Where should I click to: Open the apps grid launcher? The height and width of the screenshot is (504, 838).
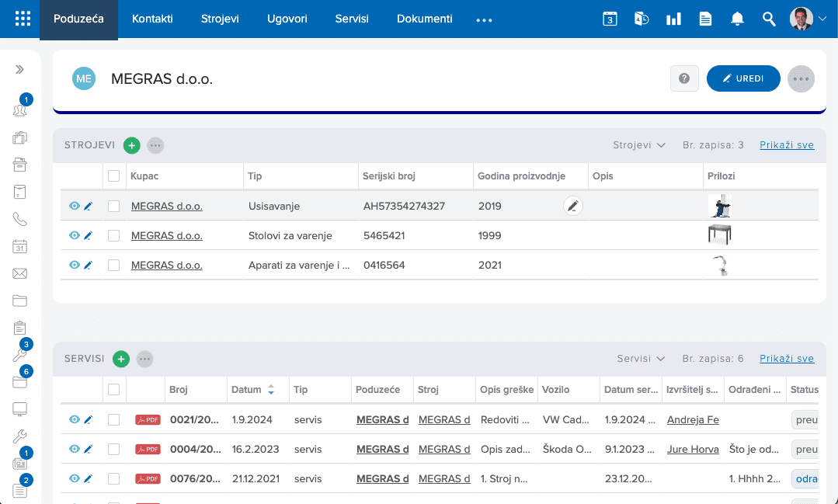click(x=23, y=19)
